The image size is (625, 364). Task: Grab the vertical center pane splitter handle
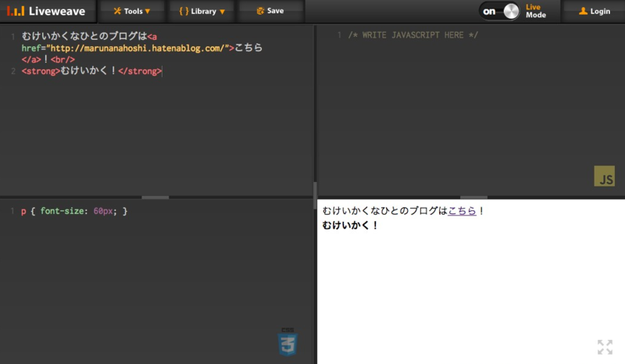point(315,195)
